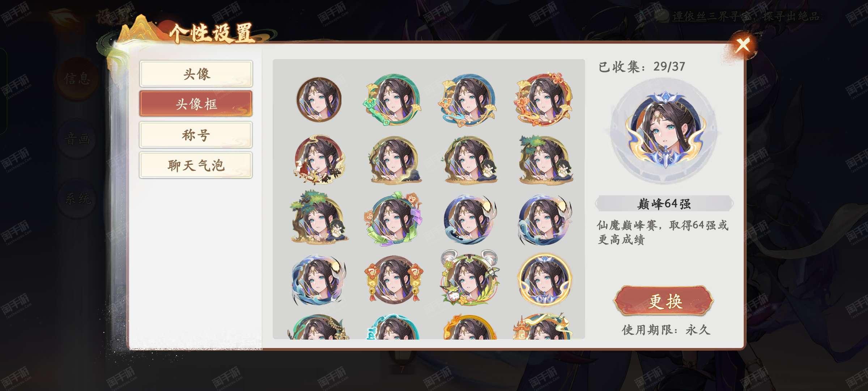Open the 聊天气泡 chat bubble tab
The image size is (868, 391).
(x=196, y=165)
